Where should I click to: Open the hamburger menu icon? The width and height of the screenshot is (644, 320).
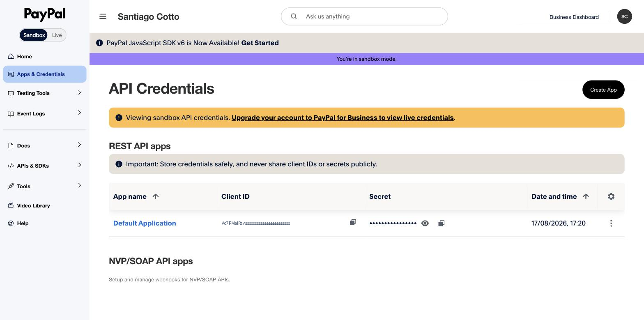tap(103, 16)
